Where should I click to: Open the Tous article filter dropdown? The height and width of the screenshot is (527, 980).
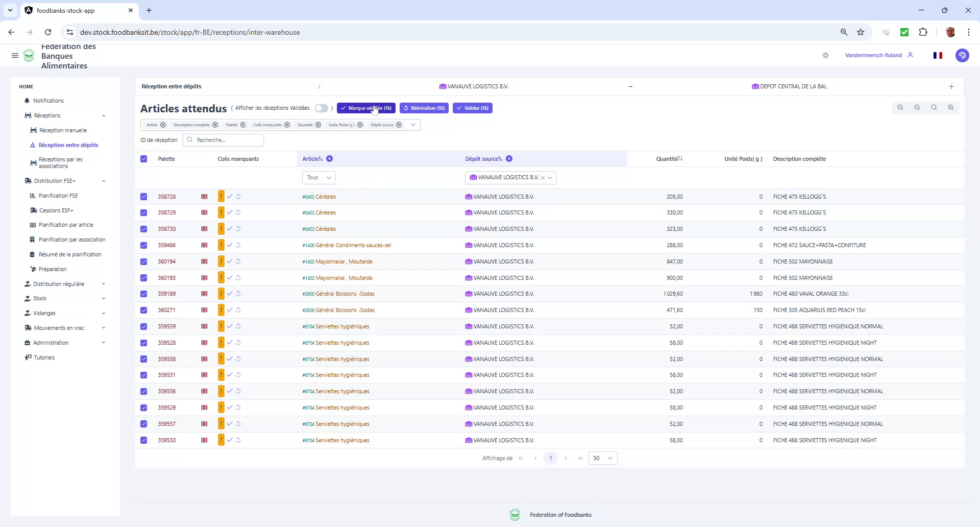[x=318, y=177]
